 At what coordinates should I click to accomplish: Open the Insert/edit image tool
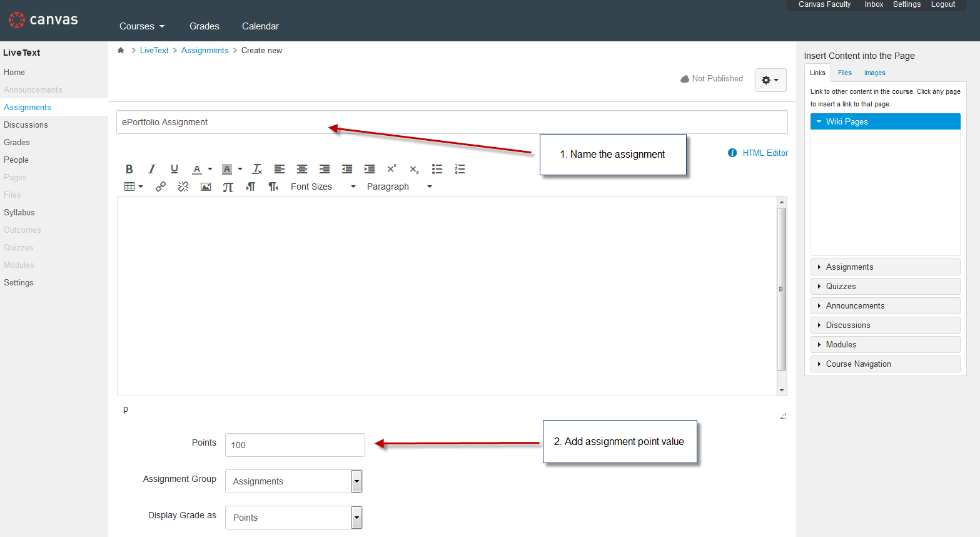click(x=206, y=186)
